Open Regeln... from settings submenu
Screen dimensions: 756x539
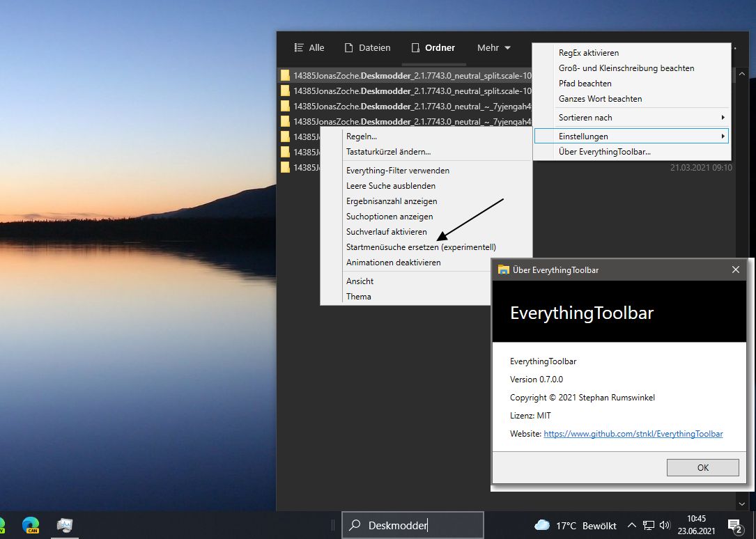pos(426,136)
